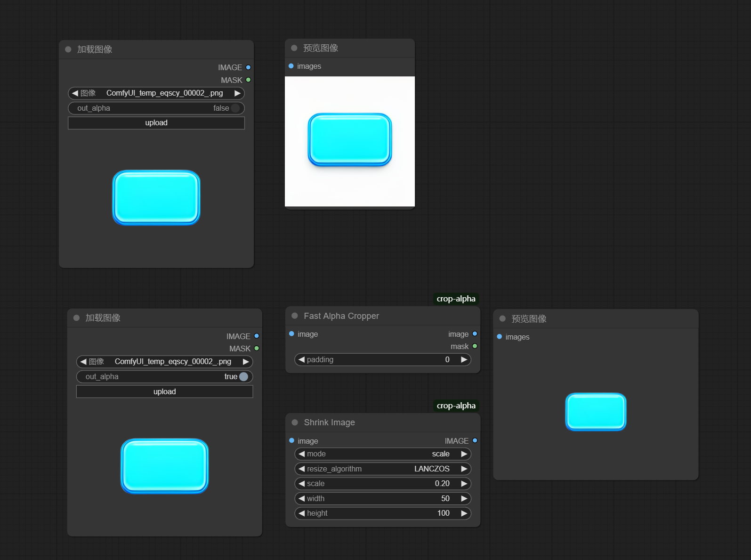
Task: Click upload button in top 加载图像 node
Action: pos(156,123)
